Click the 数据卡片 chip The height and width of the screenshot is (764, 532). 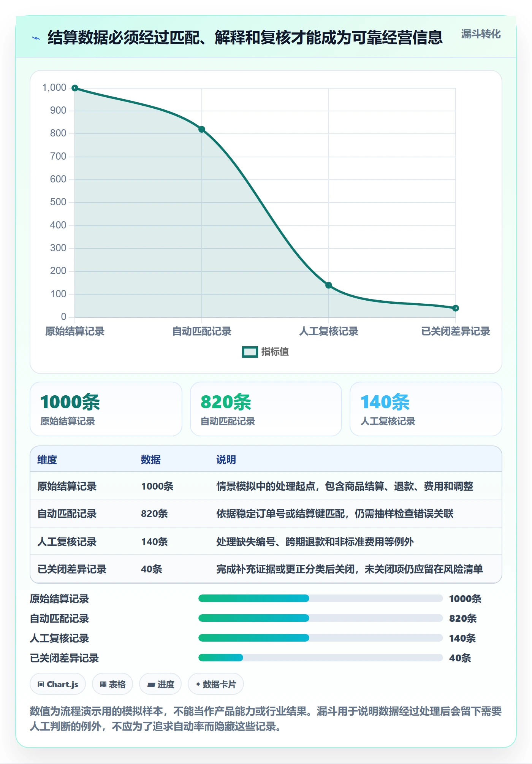tap(216, 684)
